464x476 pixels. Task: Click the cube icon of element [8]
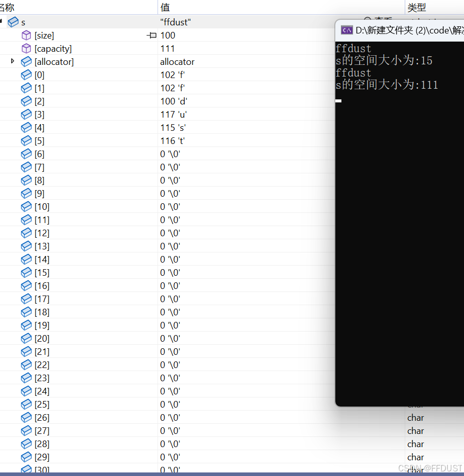[x=26, y=180]
